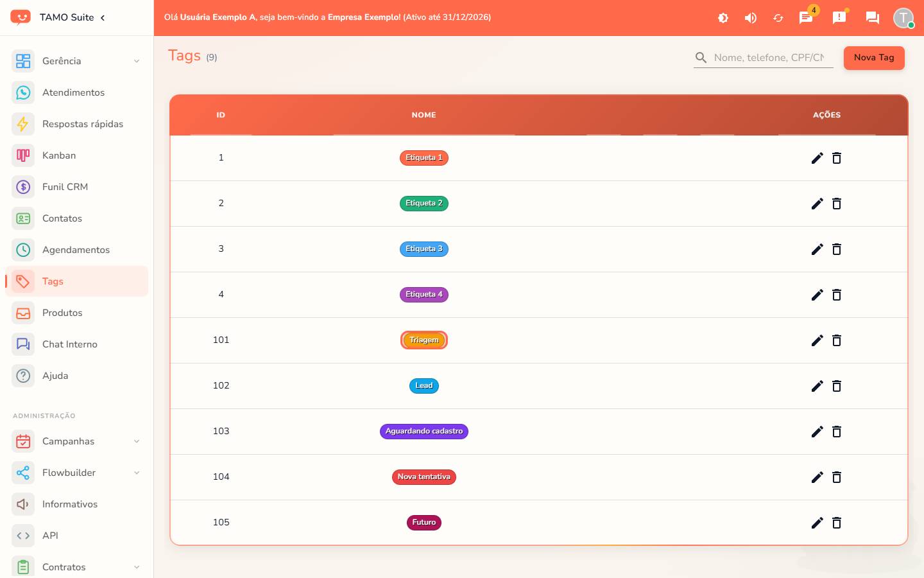The width and height of the screenshot is (924, 578).
Task: Expand the Flowbuilder submenu
Action: click(x=76, y=473)
